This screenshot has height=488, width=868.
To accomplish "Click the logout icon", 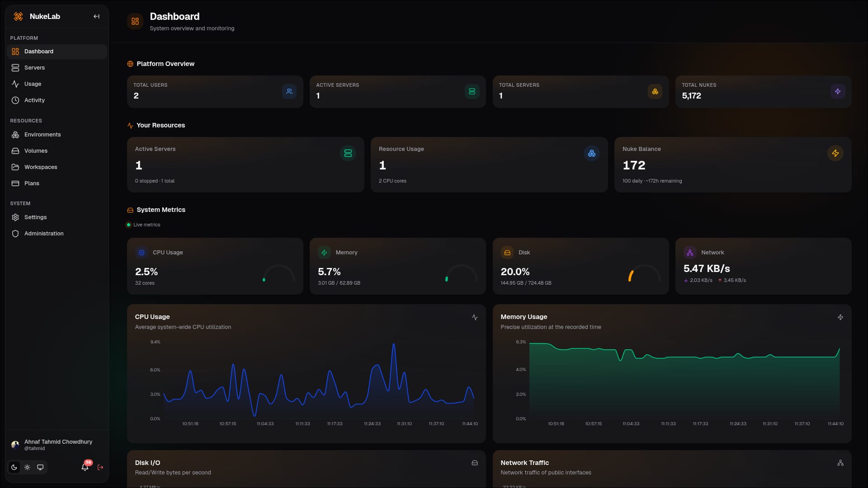I will (x=100, y=467).
